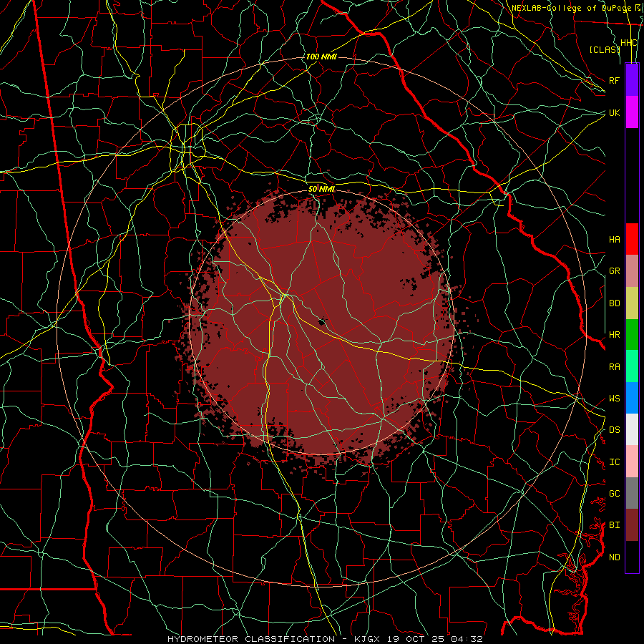
Task: Click the HYDROMETEOR CLASSIFICATION title text
Action: coord(251,639)
